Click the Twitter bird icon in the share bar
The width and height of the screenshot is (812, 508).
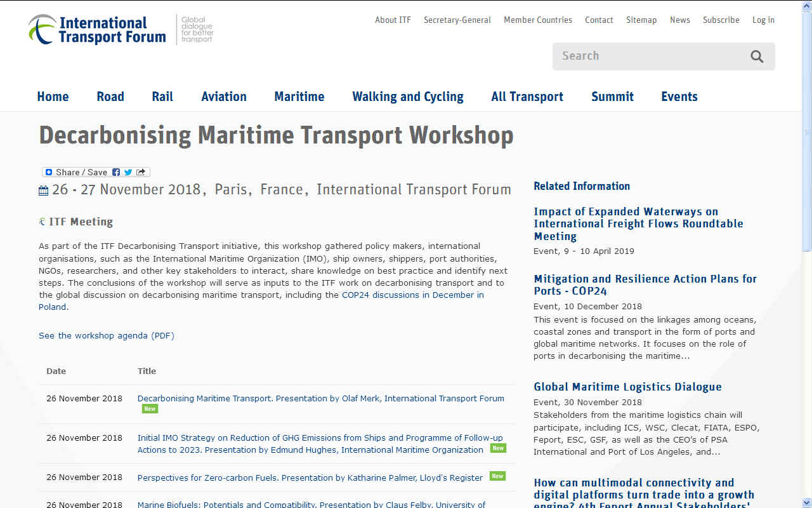[128, 172]
